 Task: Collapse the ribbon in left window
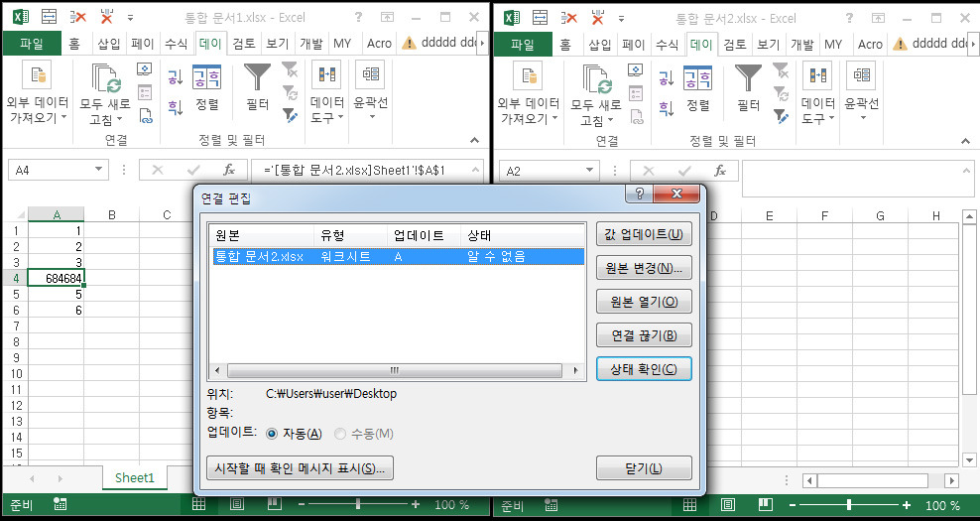pos(475,141)
